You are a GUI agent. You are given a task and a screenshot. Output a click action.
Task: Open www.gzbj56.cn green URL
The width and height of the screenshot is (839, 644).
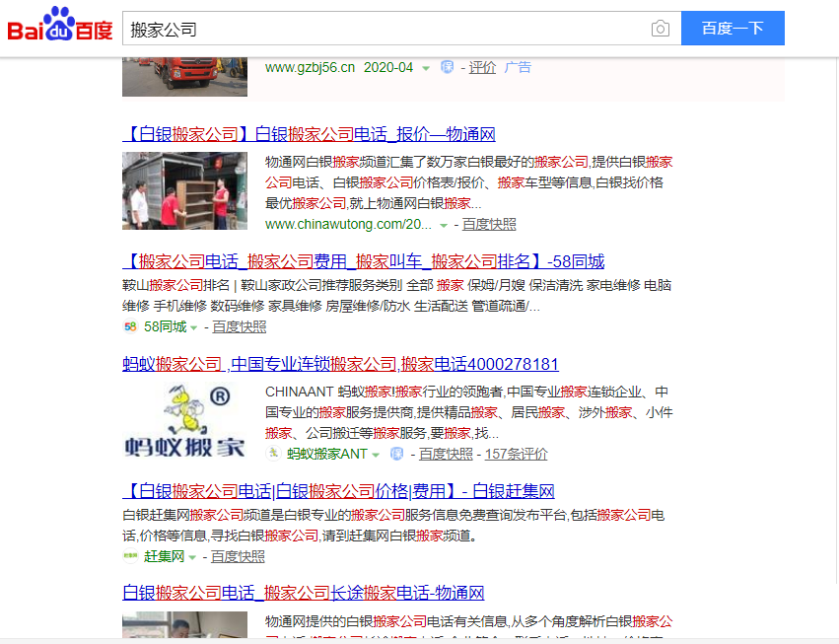pyautogui.click(x=310, y=67)
